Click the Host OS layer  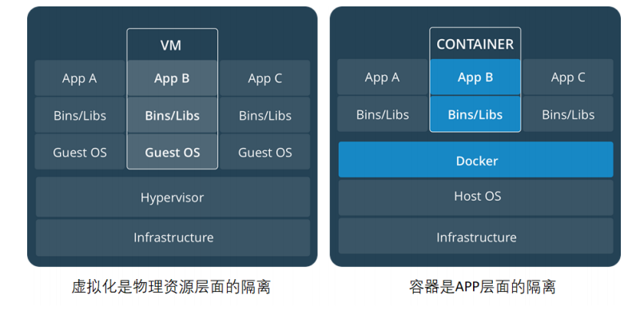tap(475, 197)
